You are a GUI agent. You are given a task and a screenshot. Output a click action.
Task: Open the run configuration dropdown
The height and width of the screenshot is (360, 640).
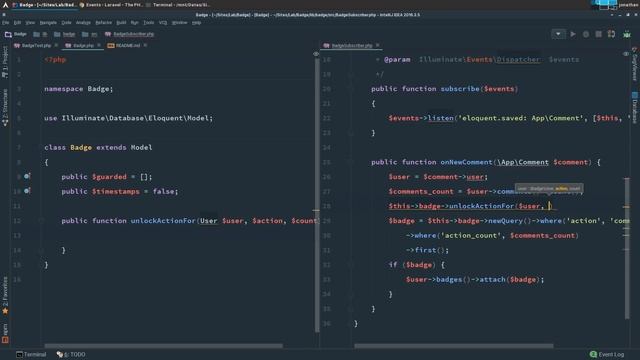tap(558, 34)
